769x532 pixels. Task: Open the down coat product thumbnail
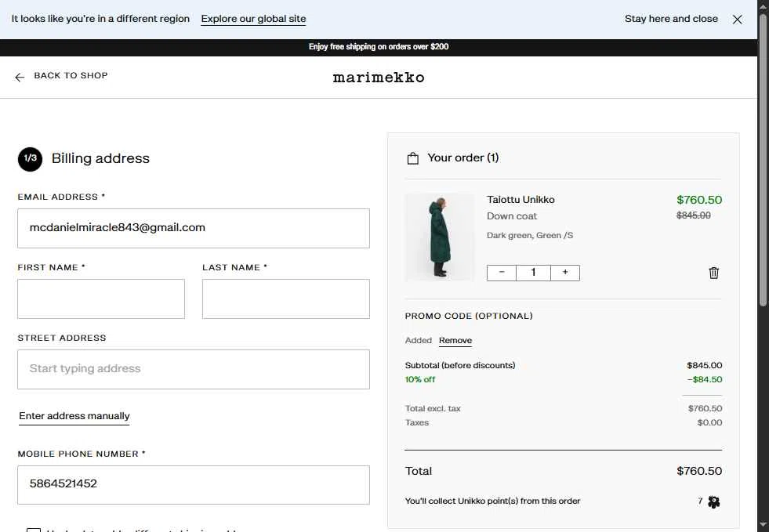pos(440,237)
